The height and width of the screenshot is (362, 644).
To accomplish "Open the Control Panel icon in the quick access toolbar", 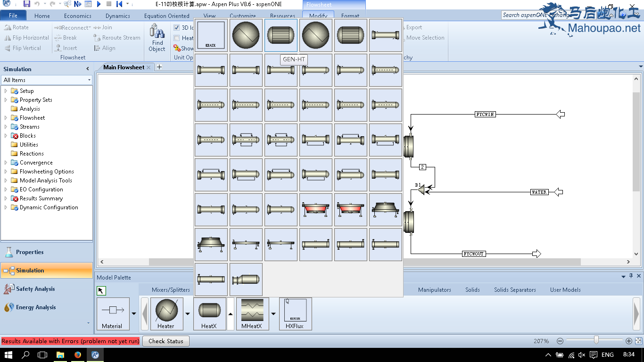I will click(x=88, y=4).
